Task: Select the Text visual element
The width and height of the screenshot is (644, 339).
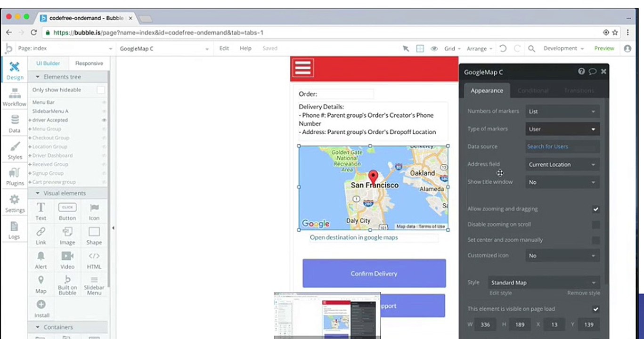Action: click(x=41, y=211)
